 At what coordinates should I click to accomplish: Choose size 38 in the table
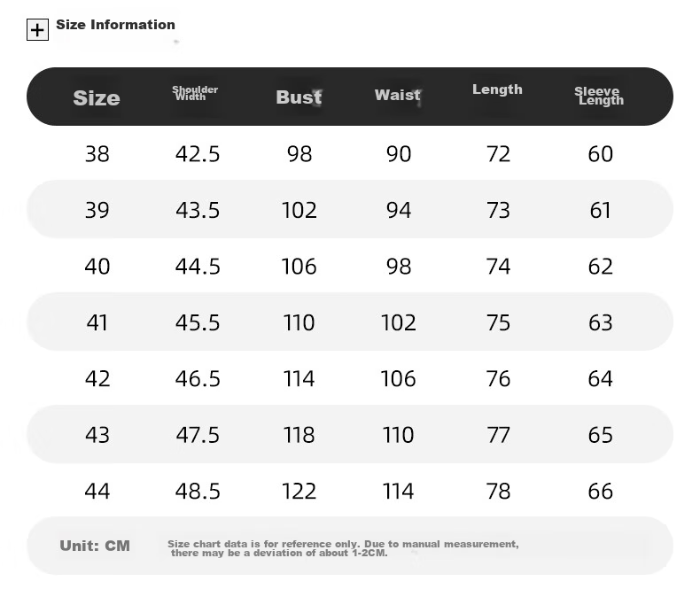point(97,154)
